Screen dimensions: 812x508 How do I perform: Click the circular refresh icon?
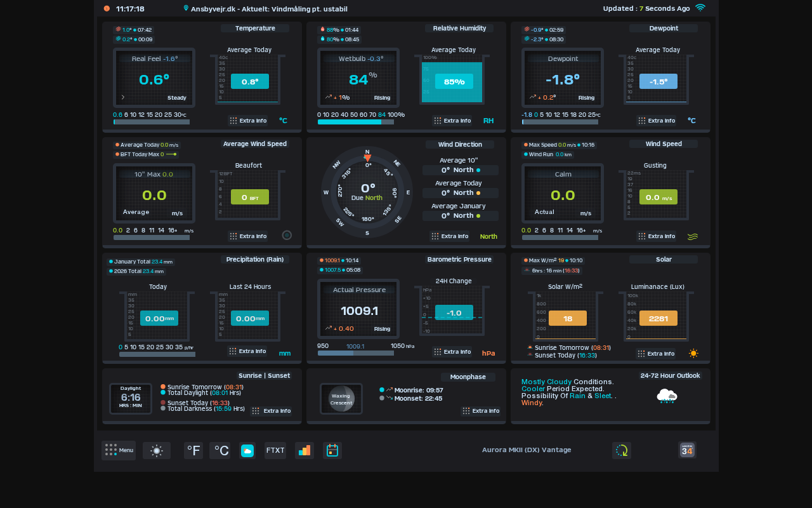click(622, 451)
